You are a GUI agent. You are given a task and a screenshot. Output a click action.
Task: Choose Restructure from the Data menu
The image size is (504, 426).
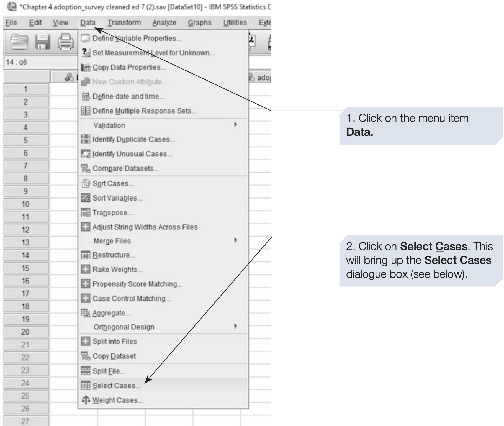pos(114,255)
